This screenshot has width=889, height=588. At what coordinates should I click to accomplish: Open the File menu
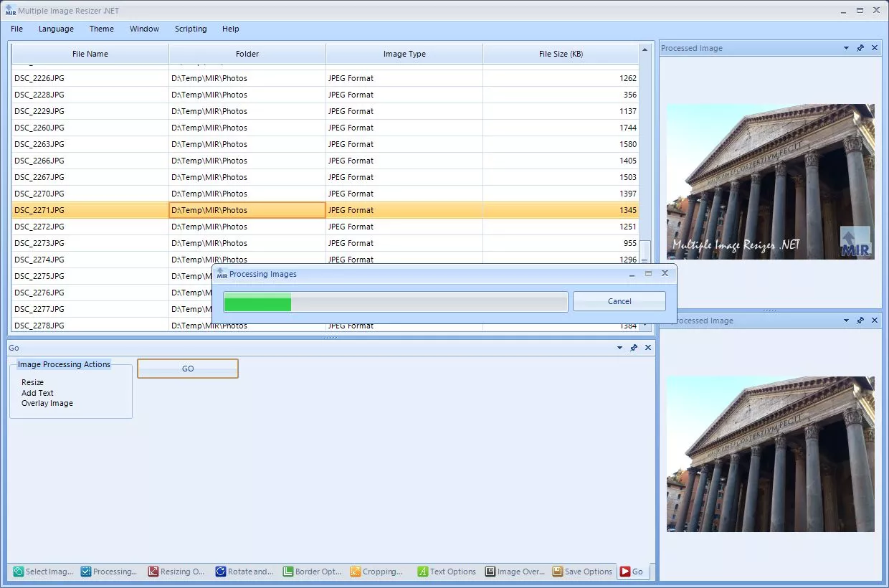tap(16, 29)
